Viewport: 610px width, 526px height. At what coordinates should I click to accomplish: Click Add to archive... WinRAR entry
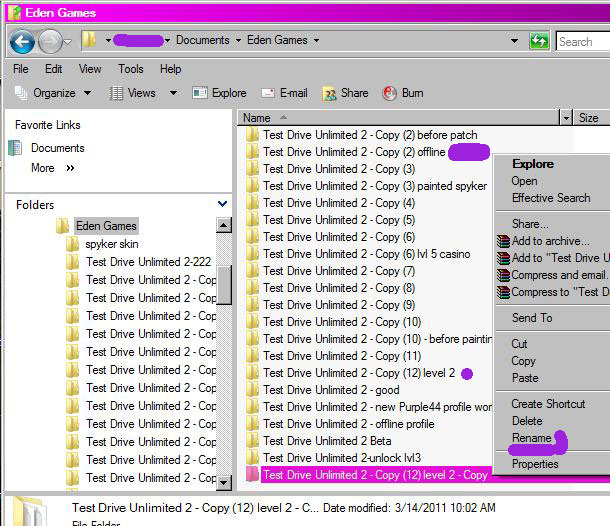pos(550,241)
